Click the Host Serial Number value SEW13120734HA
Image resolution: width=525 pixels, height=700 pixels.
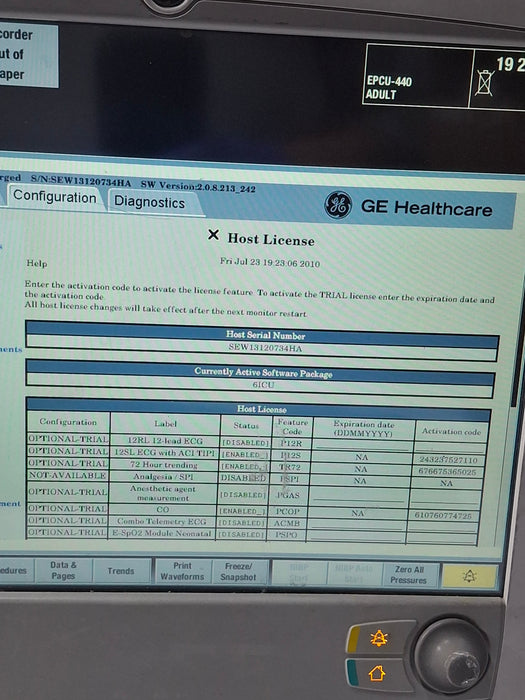(x=265, y=348)
